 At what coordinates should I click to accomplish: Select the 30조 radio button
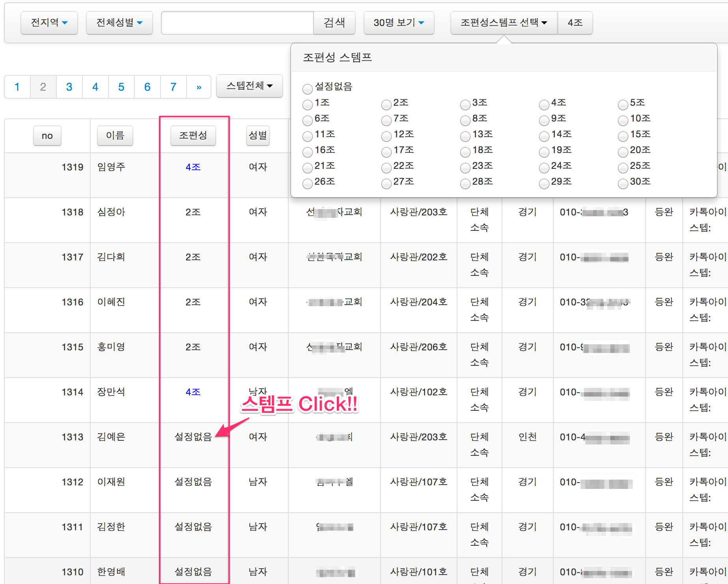click(x=623, y=183)
